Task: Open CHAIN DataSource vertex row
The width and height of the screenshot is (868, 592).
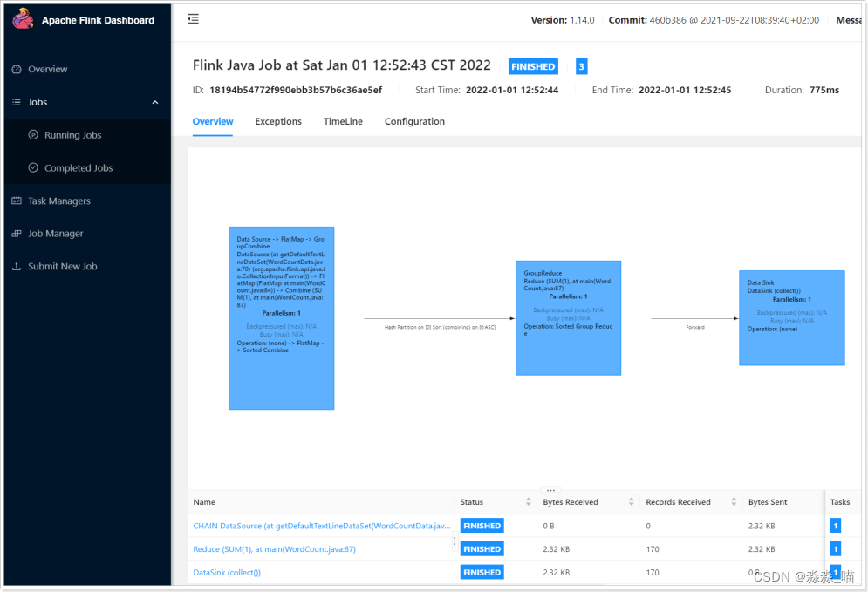Action: [x=321, y=526]
